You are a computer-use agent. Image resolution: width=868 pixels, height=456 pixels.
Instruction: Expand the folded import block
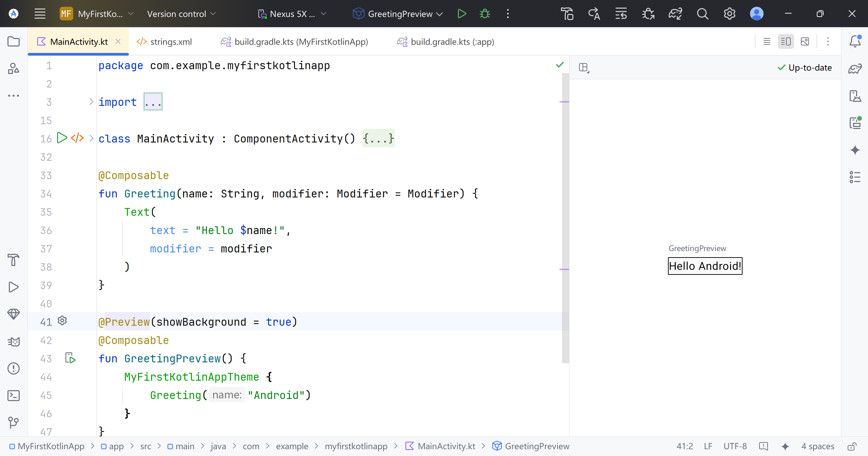point(153,102)
